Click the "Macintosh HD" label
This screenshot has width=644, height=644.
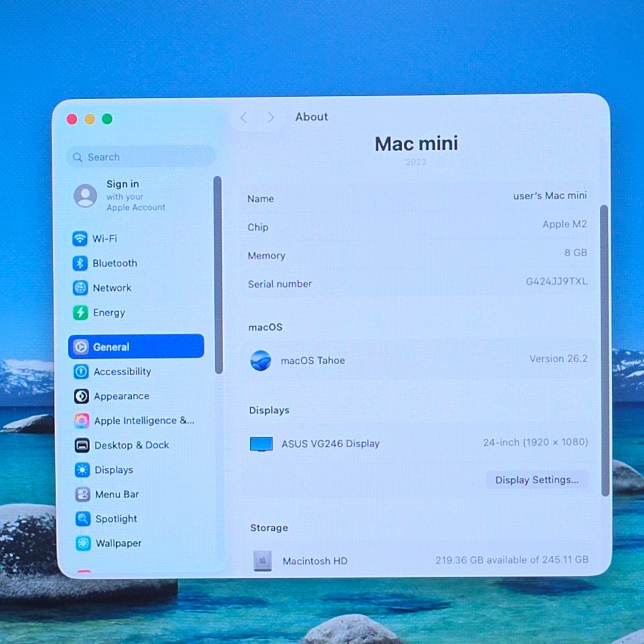(x=315, y=561)
